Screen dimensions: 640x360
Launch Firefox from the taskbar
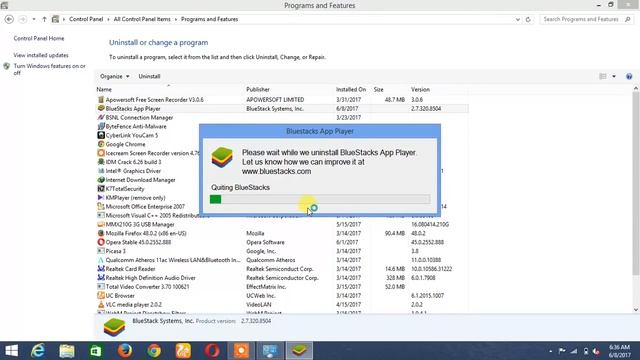(x=125, y=351)
